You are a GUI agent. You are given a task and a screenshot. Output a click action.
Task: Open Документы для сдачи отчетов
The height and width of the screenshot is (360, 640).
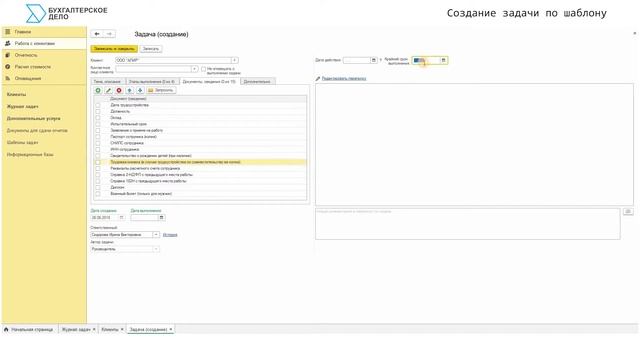click(x=37, y=131)
